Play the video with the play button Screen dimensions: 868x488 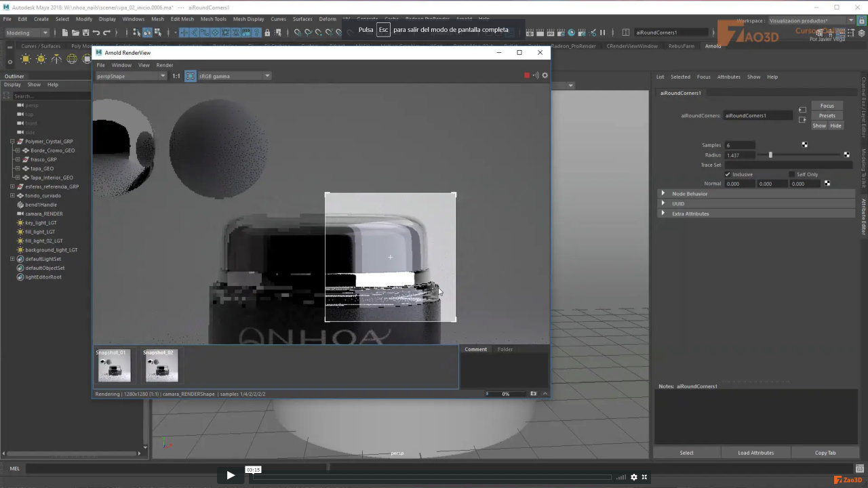pos(231,475)
